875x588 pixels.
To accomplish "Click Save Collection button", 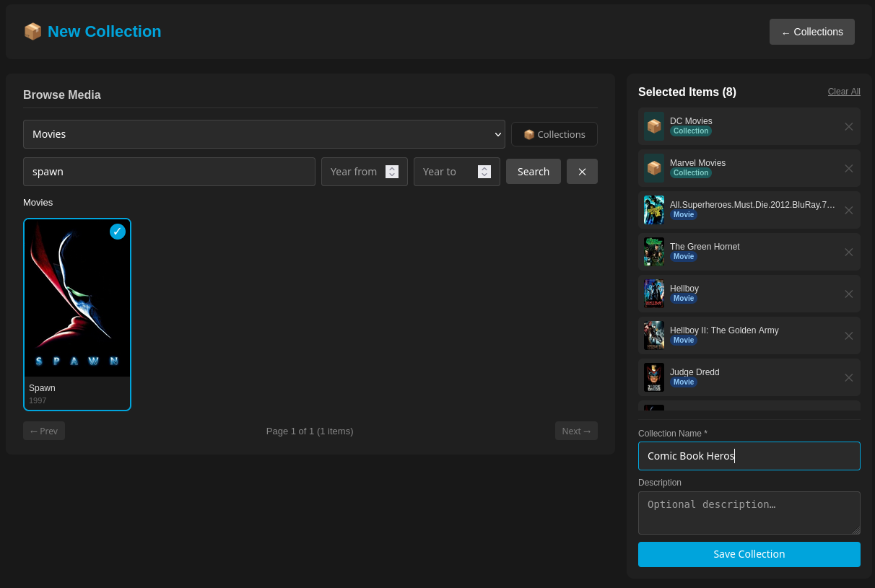I will click(749, 554).
